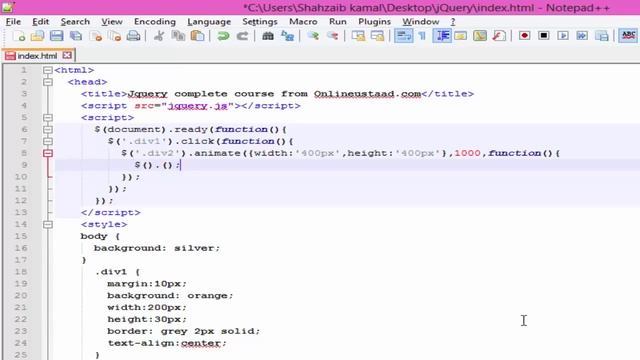Viewport: 640px width, 360px height.
Task: Click the Paste toolbar icon
Action: 198,36
